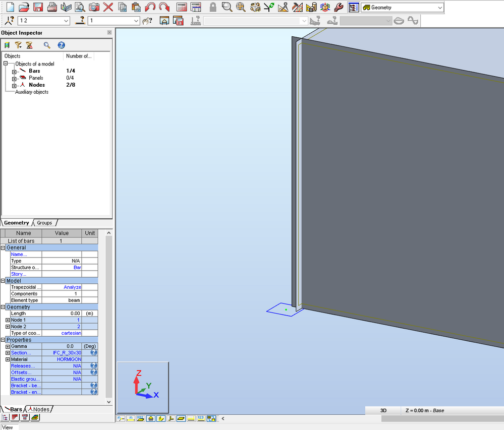Select the zoom magnifier tool in toolbar
The height and width of the screenshot is (430, 504).
click(x=227, y=7)
